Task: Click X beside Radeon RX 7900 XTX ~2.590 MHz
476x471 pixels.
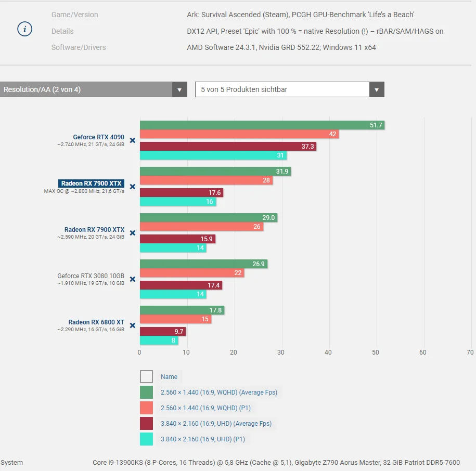Action: point(133,233)
